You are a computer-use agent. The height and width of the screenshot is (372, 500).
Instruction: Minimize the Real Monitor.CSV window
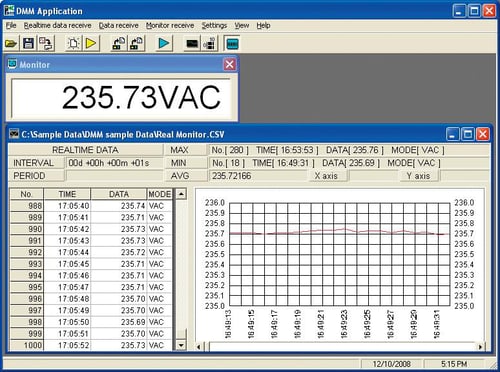coord(452,134)
